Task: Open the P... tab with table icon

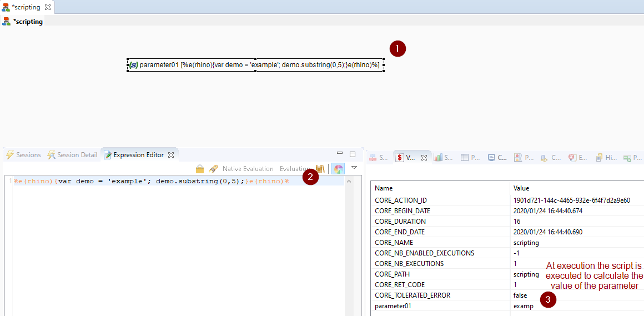Action: tap(470, 157)
